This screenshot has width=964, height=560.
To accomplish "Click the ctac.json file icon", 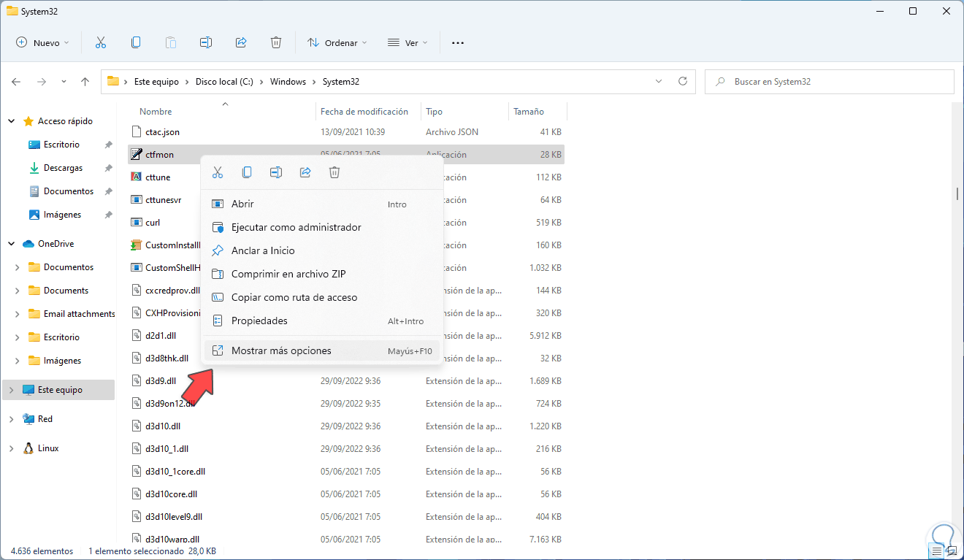I will 135,132.
